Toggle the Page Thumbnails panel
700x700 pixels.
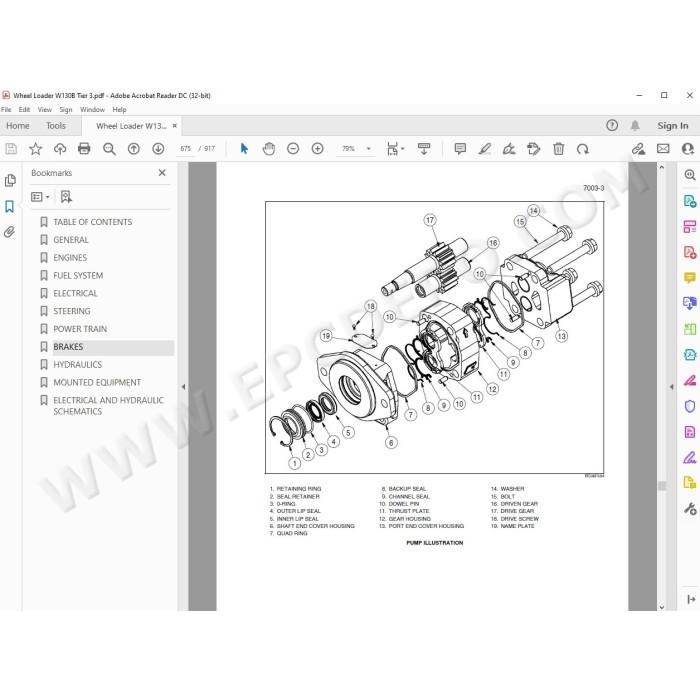pyautogui.click(x=10, y=180)
